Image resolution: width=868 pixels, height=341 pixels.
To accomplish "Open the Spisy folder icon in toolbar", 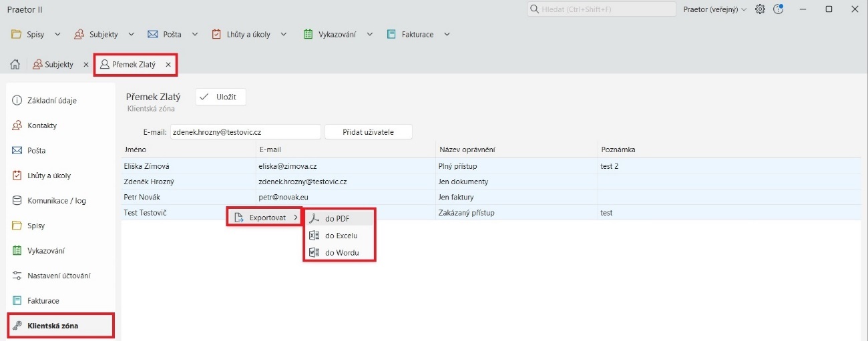I will [x=16, y=34].
